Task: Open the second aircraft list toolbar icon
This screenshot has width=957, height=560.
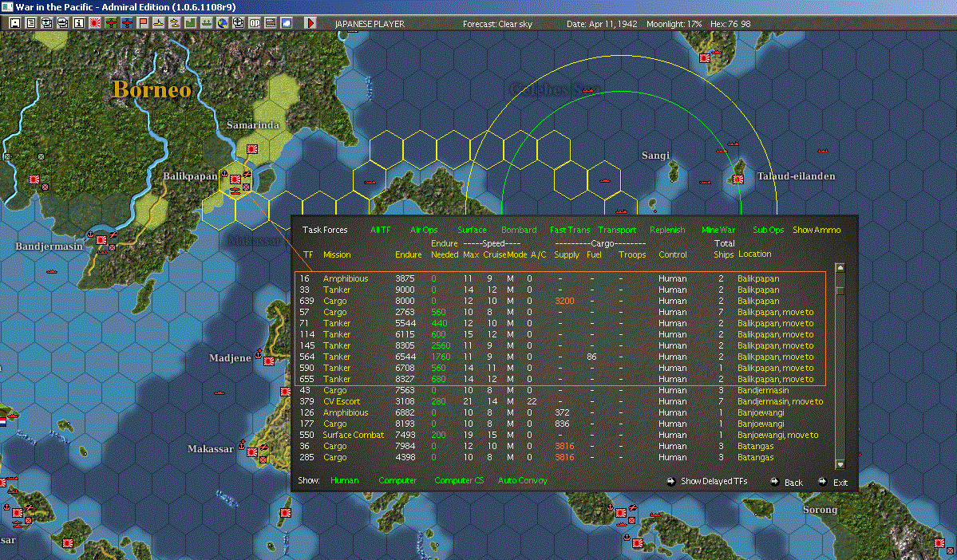Action: 63,23
